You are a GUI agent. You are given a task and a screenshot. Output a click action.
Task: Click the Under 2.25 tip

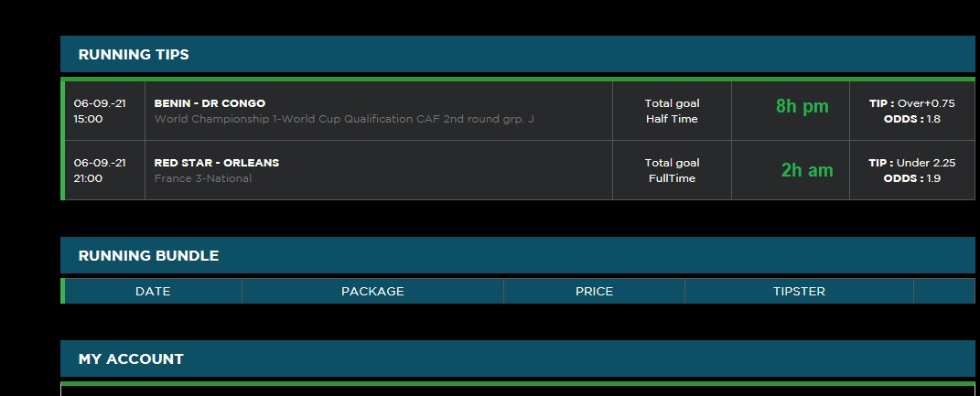point(926,163)
